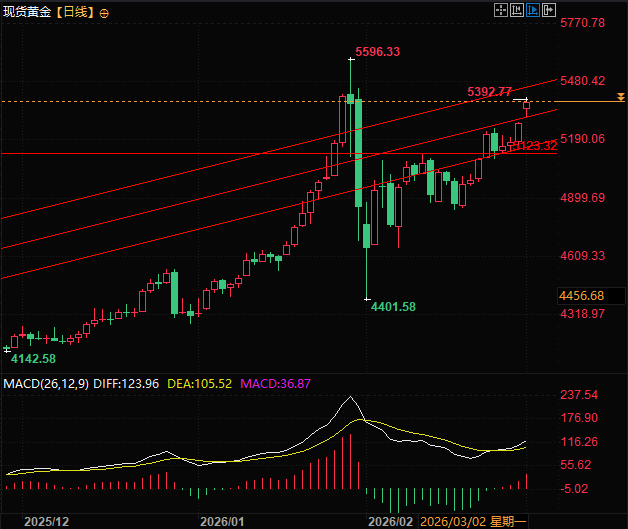
Task: Click the 176.90 MACD axis value
Action: coord(579,418)
